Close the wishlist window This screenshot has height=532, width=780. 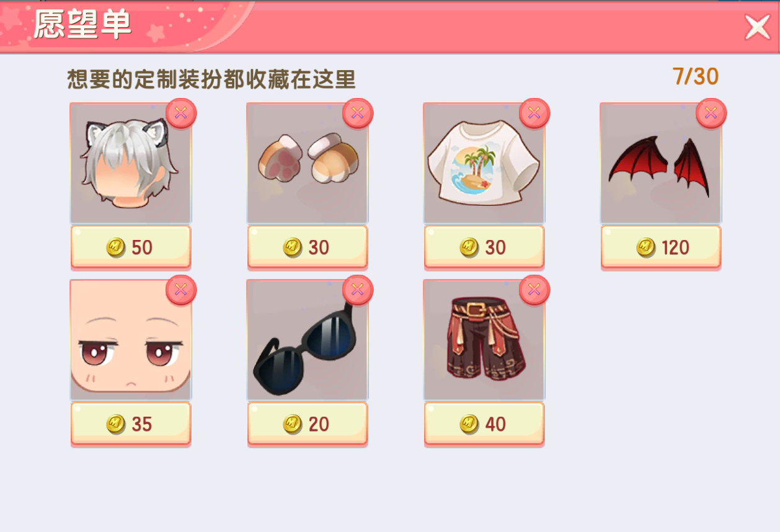(757, 27)
